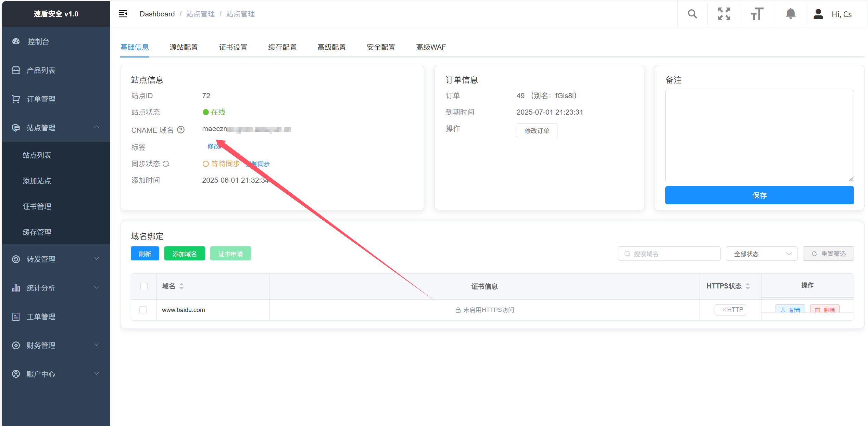Viewport: 868px width, 426px height.
Task: Toggle fullscreen mode icon
Action: 724,14
